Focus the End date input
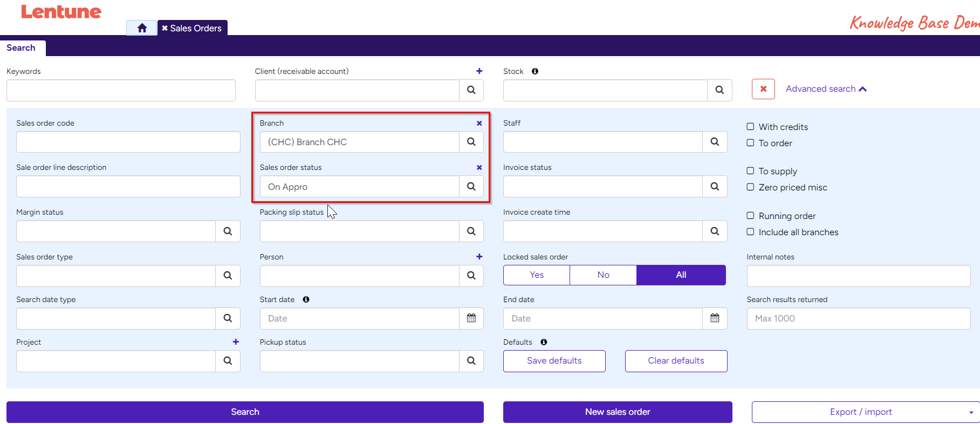 pyautogui.click(x=603, y=318)
